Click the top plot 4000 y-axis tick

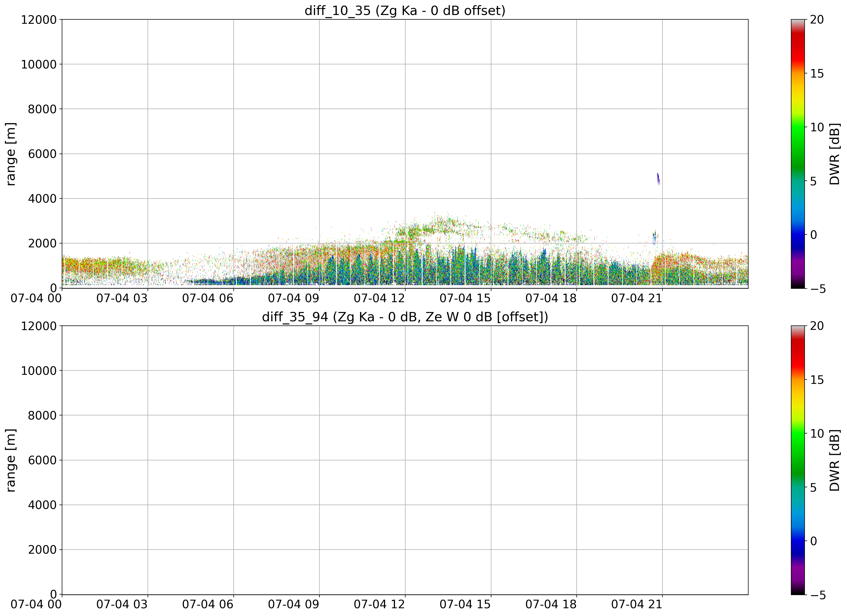(43, 199)
